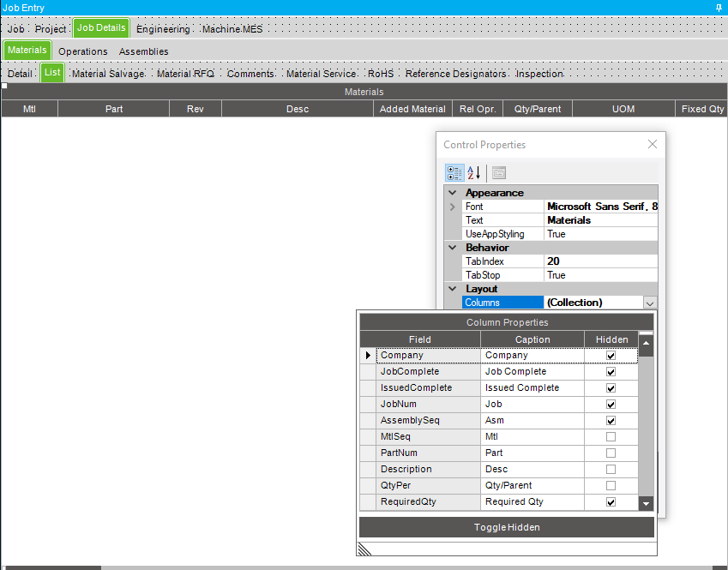Open the Machine MES tab
Screen dimensions: 728x570
232,29
